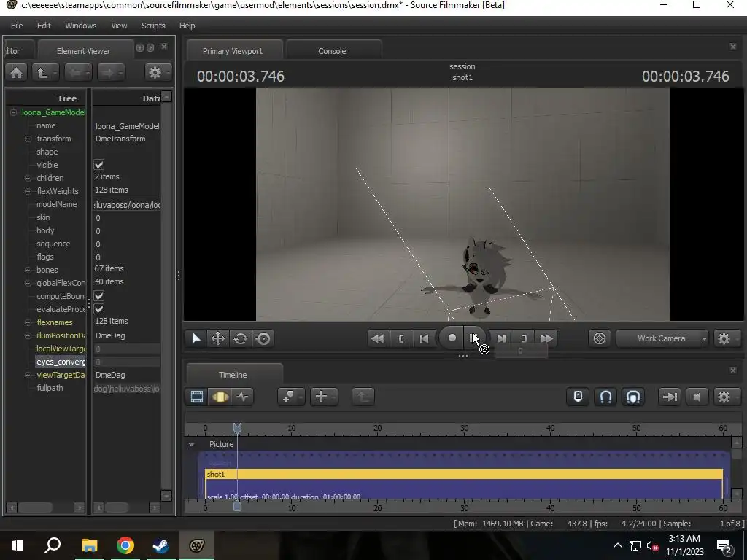Click the playhead marker on top ruler
This screenshot has width=747, height=560.
[x=237, y=428]
